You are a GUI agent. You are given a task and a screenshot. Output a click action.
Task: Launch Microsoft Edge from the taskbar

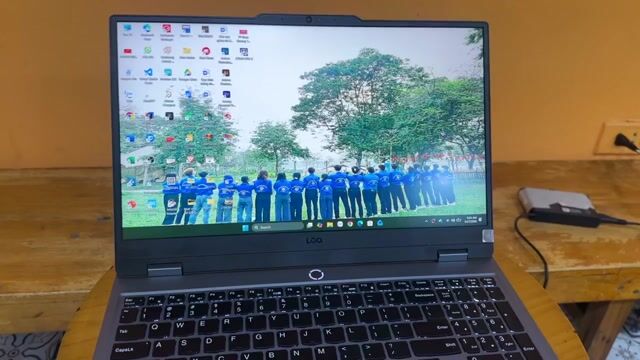click(x=360, y=224)
